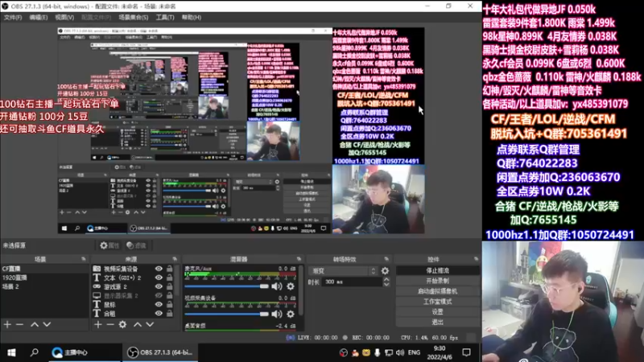This screenshot has height=362, width=644.
Task: Open the Windows Start menu
Action: tap(11, 352)
